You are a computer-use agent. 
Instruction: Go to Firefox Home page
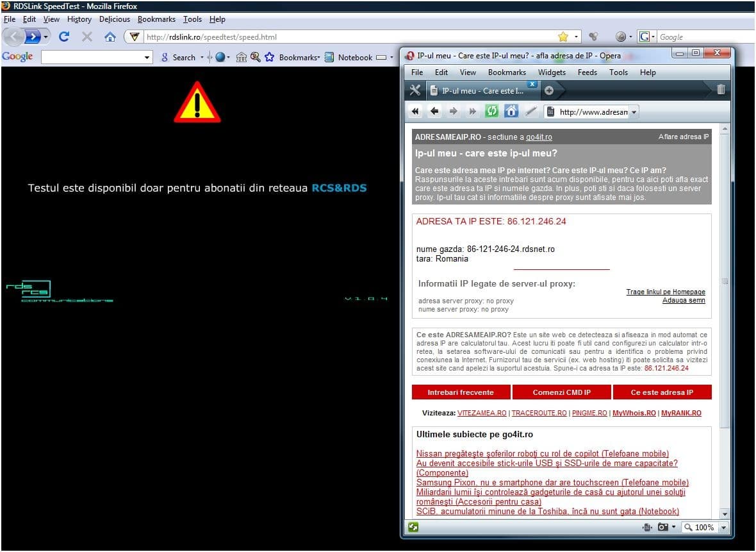[110, 37]
